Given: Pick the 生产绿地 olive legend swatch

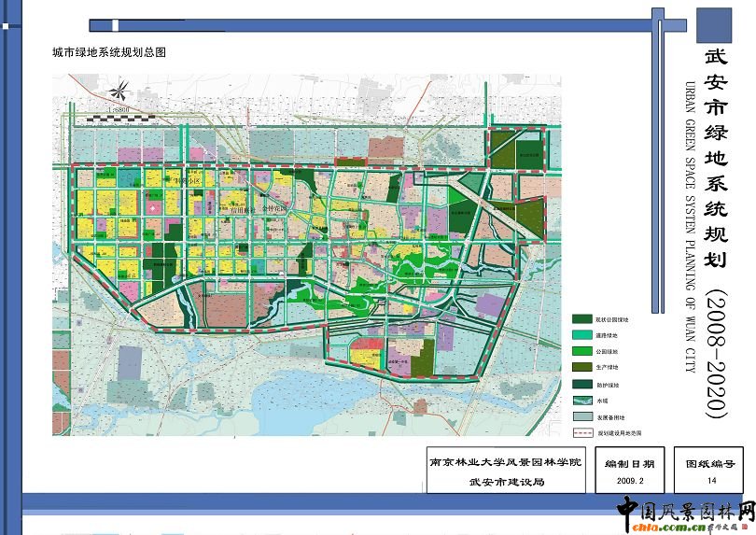Looking at the screenshot, I should click(582, 368).
